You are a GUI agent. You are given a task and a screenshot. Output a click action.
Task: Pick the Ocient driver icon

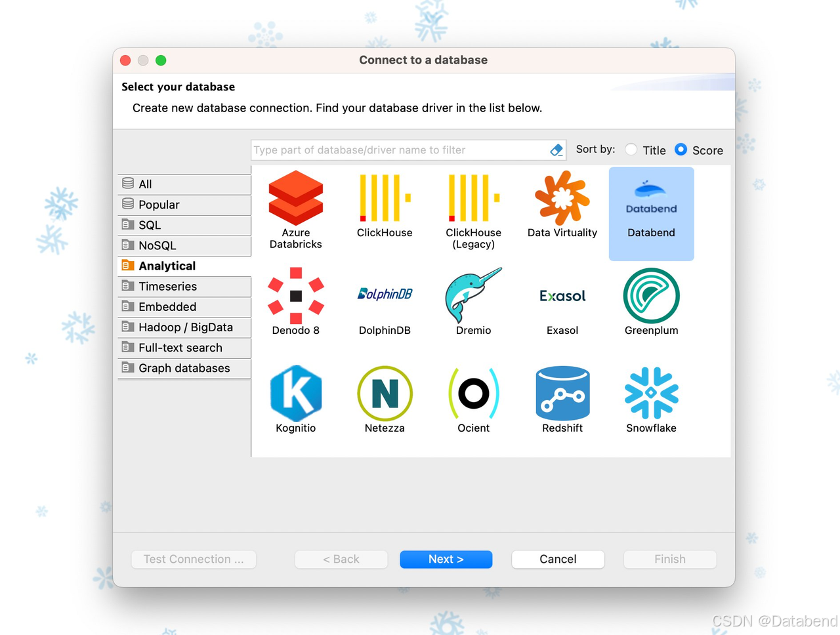pos(474,394)
